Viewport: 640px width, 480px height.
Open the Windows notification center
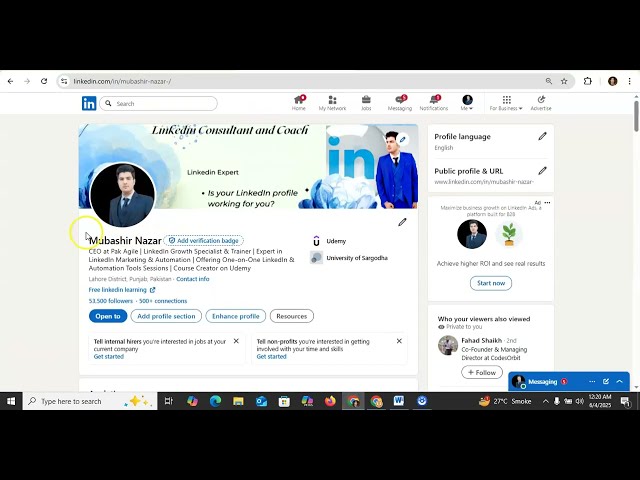click(625, 402)
